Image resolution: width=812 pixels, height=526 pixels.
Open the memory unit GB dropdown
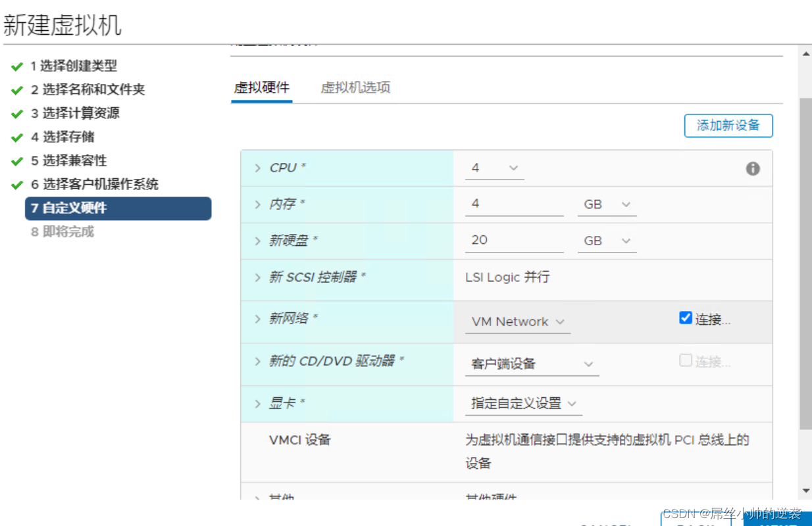tap(607, 204)
